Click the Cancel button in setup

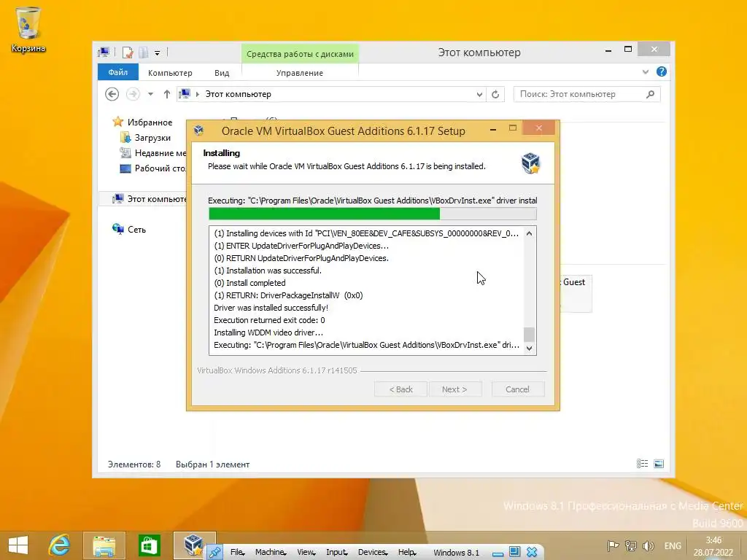click(518, 389)
